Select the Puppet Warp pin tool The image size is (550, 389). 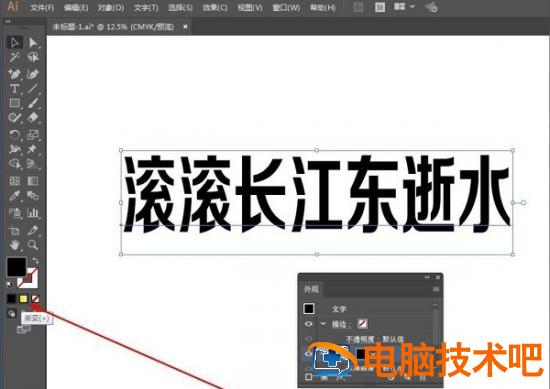click(33, 149)
